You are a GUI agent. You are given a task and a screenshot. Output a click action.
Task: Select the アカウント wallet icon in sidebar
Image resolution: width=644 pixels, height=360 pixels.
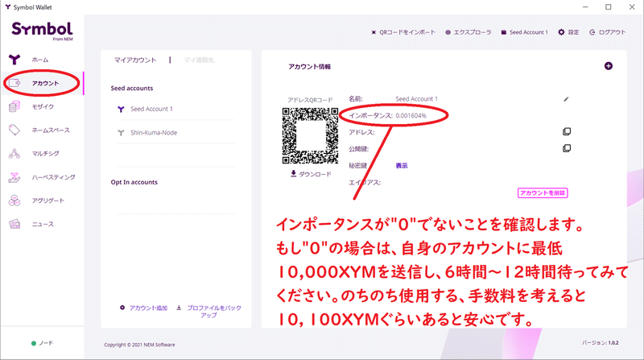(x=14, y=83)
